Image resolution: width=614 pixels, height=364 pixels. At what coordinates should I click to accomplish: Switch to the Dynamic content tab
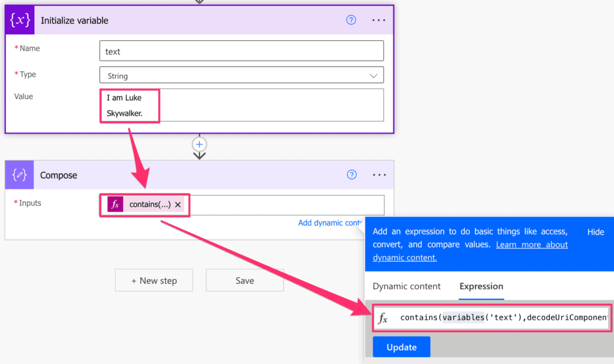(407, 286)
